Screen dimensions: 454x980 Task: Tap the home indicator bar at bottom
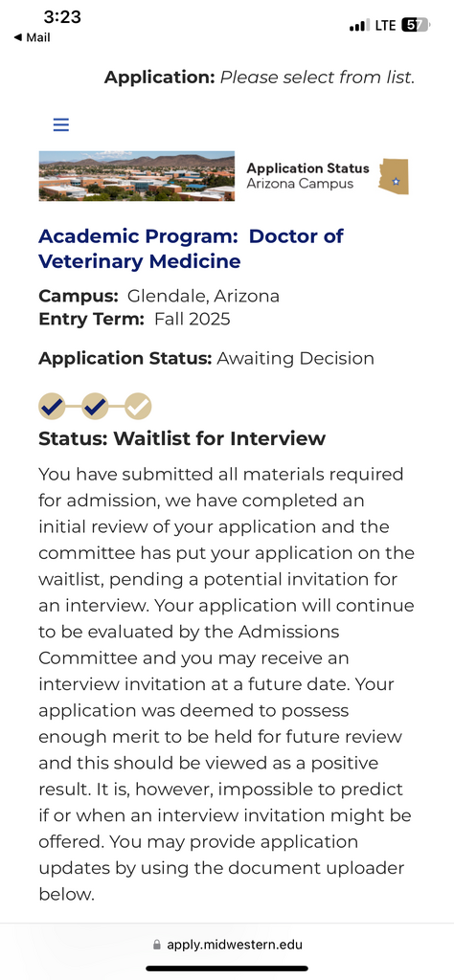point(227,969)
